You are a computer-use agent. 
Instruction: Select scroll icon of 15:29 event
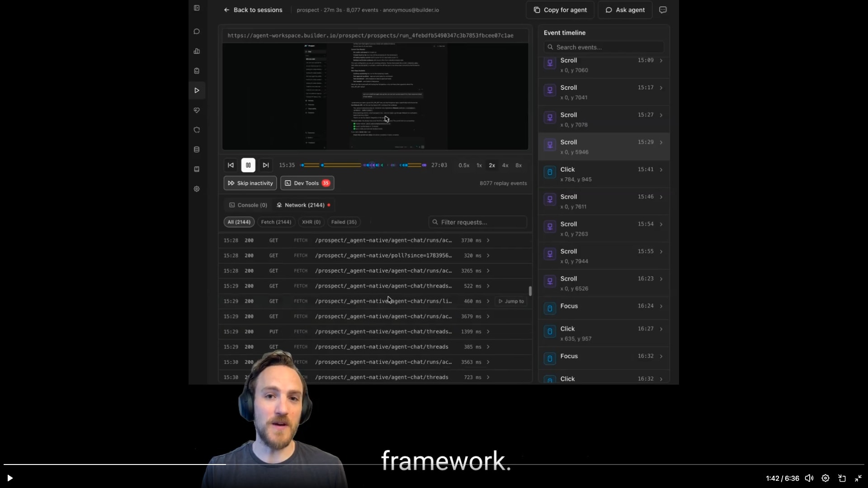(550, 145)
